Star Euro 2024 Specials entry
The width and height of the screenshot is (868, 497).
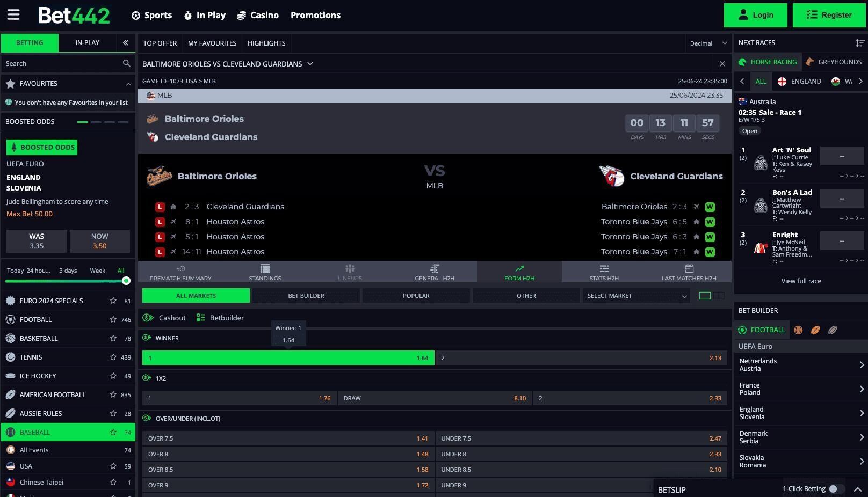[113, 301]
